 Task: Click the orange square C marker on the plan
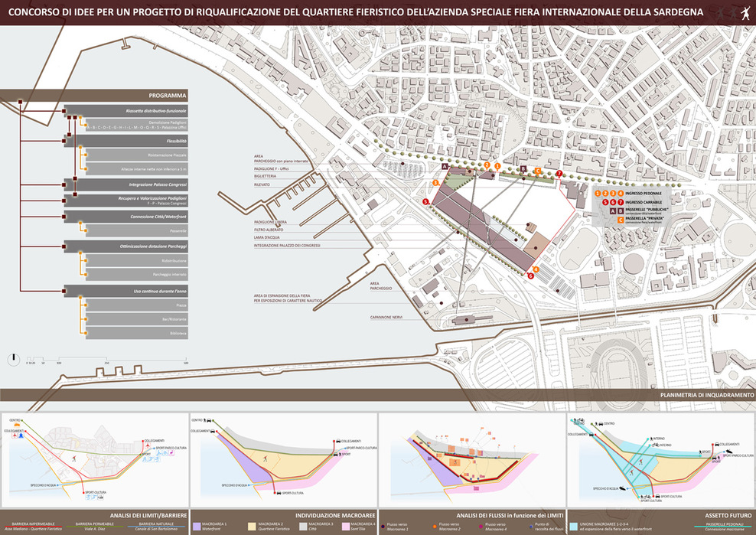point(538,171)
